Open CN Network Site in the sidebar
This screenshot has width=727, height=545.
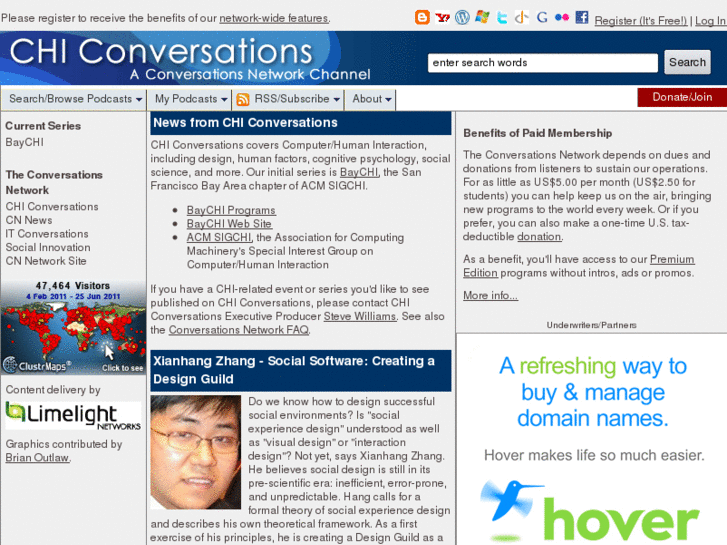pyautogui.click(x=46, y=261)
